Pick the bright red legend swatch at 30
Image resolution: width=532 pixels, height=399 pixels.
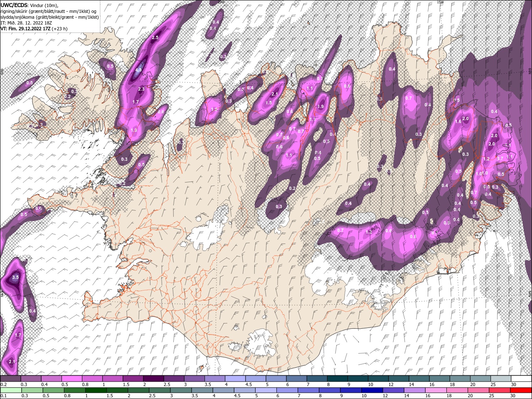click(x=521, y=390)
